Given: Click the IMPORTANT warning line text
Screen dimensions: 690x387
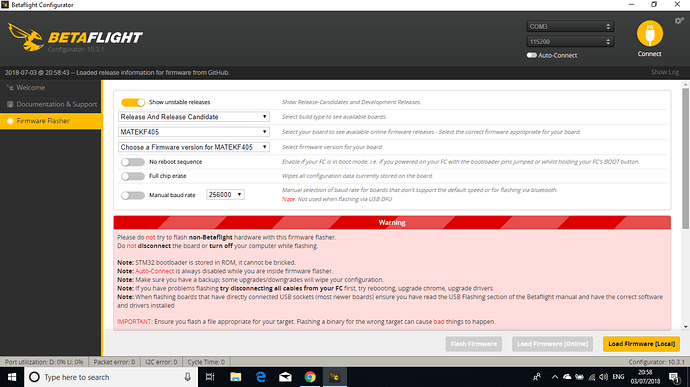Looking at the screenshot, I should pos(306,322).
